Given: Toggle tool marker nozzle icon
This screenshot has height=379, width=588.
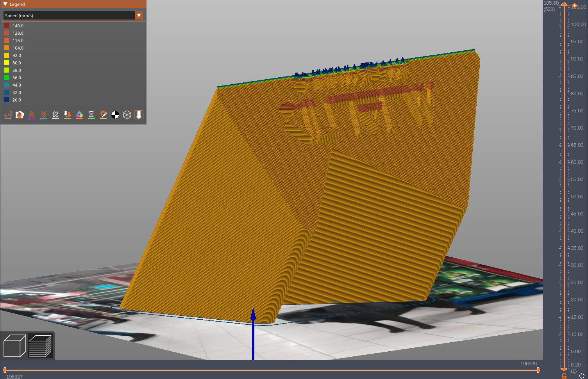Looking at the screenshot, I should click(139, 115).
